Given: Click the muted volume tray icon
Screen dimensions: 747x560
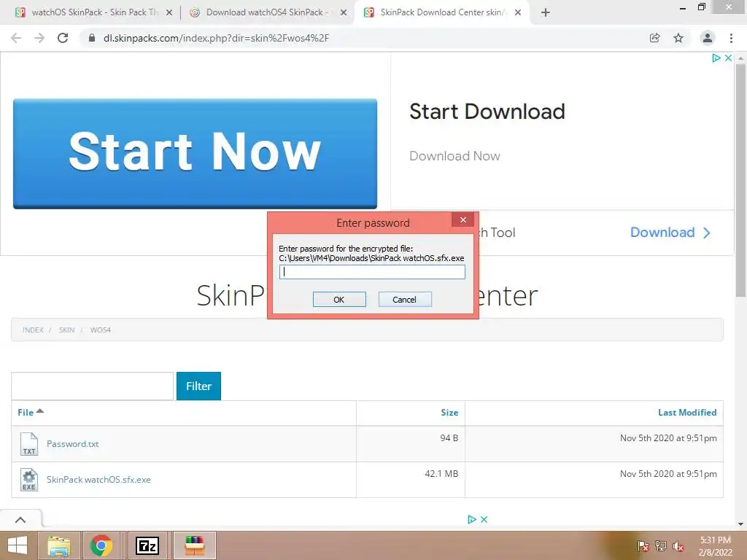Looking at the screenshot, I should pos(678,546).
